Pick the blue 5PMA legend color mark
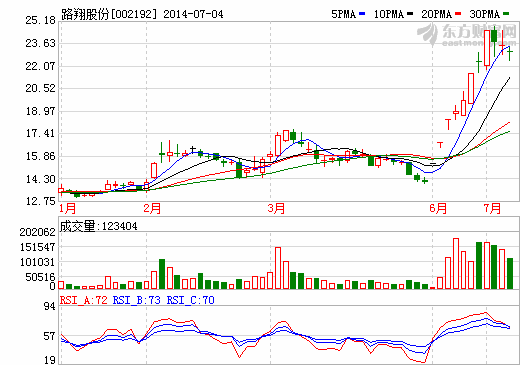520x365 pixels. pyautogui.click(x=362, y=14)
